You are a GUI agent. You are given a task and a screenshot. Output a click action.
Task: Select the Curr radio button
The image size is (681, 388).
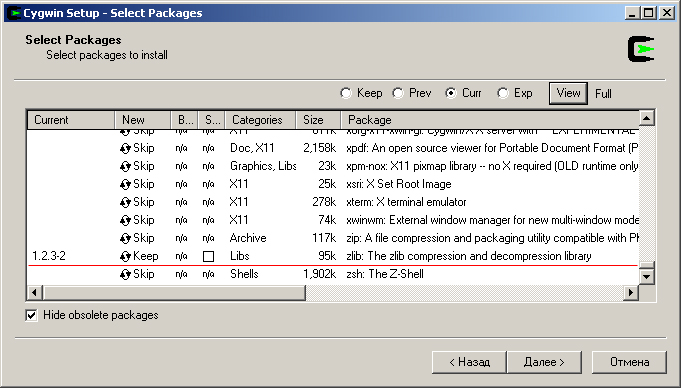point(451,93)
